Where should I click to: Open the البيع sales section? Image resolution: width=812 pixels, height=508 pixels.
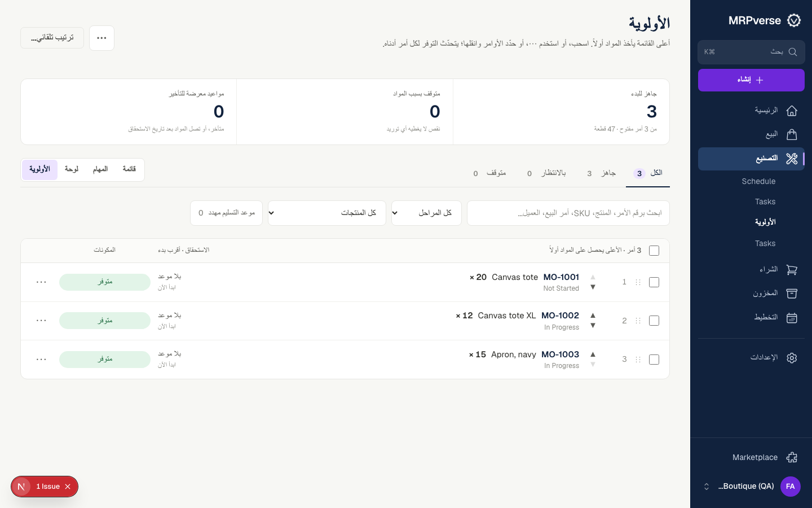pyautogui.click(x=751, y=134)
